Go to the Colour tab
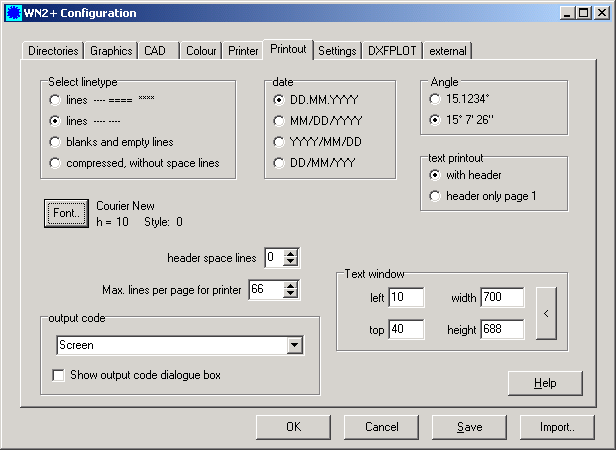Image resolution: width=616 pixels, height=450 pixels. [x=201, y=51]
